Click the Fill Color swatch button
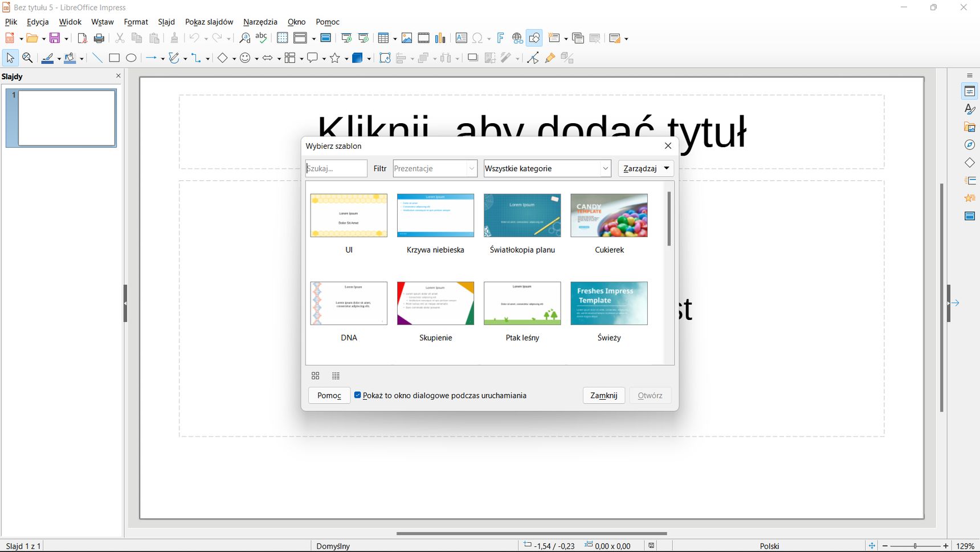 pyautogui.click(x=70, y=58)
